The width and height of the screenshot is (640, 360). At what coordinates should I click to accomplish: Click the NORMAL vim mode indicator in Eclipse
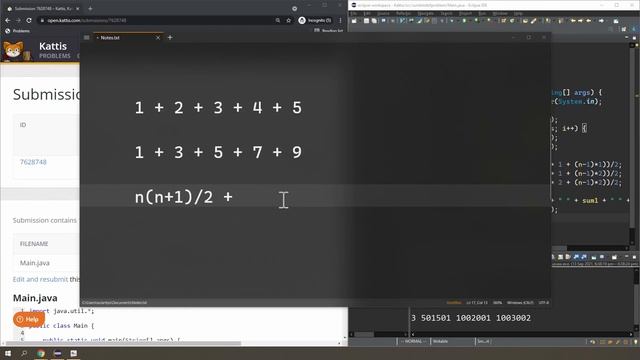tap(413, 341)
